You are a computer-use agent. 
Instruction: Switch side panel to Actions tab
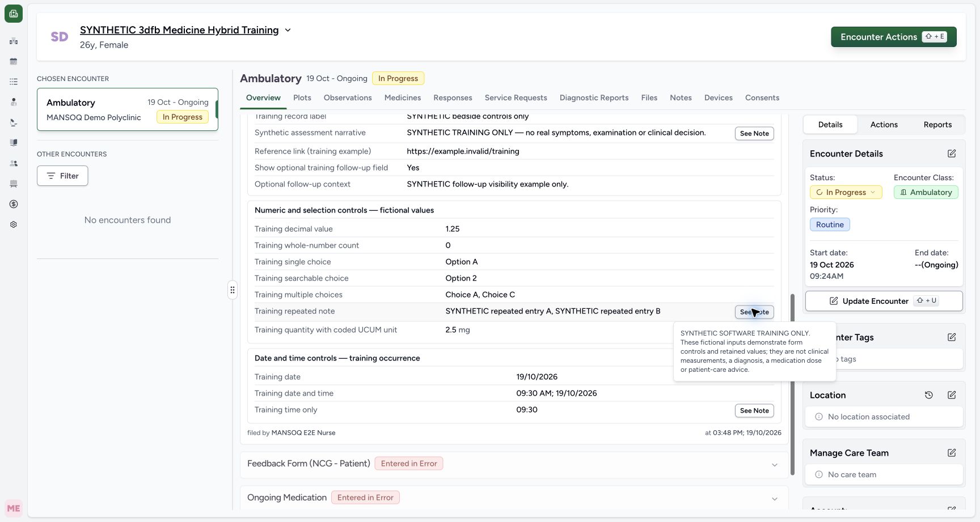(x=884, y=125)
